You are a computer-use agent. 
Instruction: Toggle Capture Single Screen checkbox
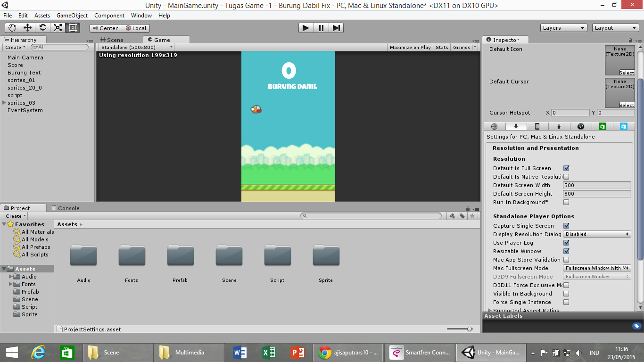[566, 226]
